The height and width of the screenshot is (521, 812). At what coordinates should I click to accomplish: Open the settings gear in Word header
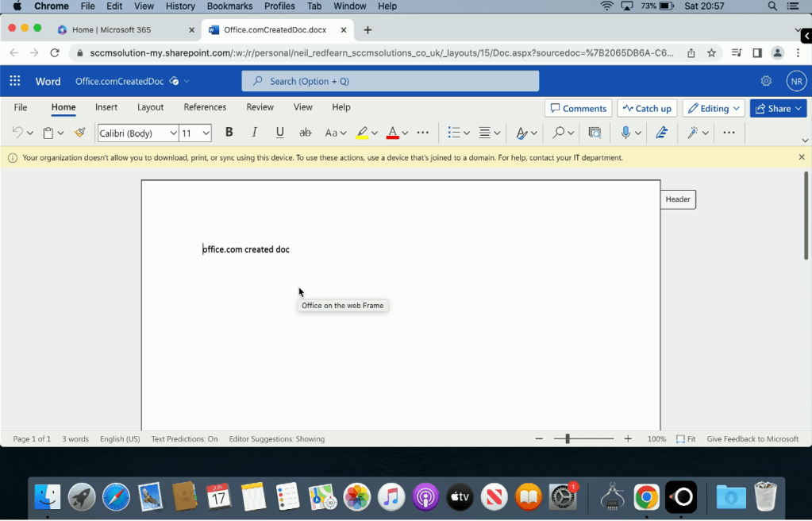[766, 81]
